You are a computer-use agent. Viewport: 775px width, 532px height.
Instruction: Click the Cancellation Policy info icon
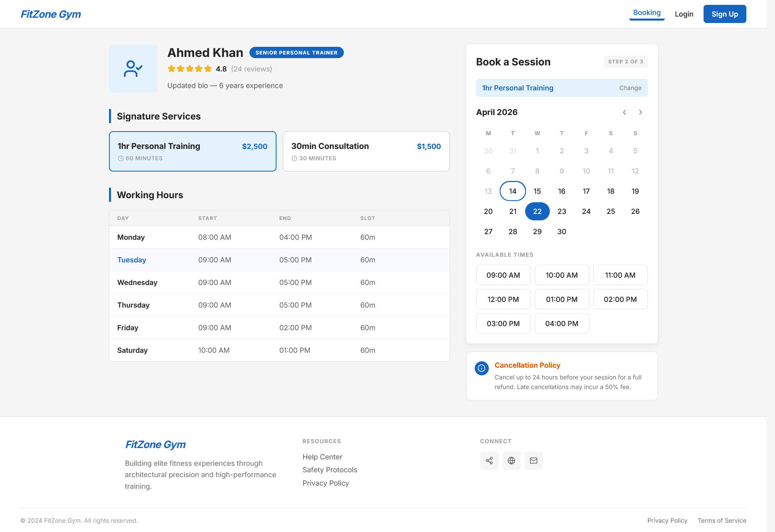pyautogui.click(x=481, y=368)
